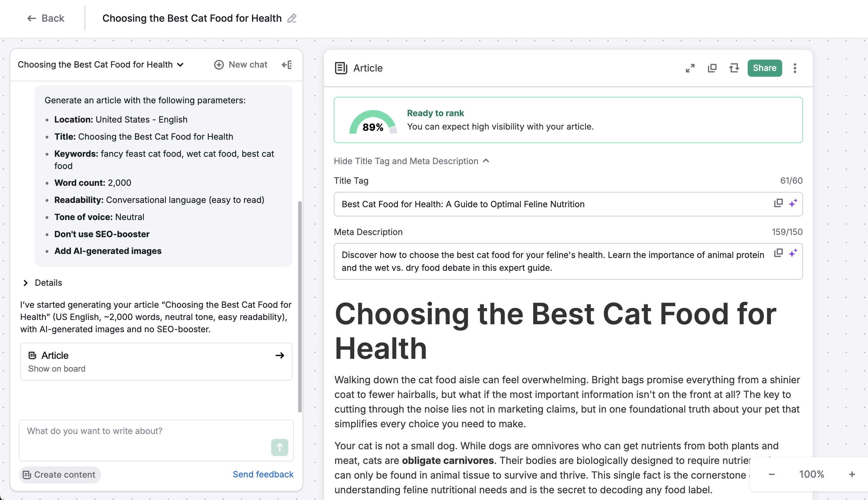Send the chat message with arrow button

[279, 447]
